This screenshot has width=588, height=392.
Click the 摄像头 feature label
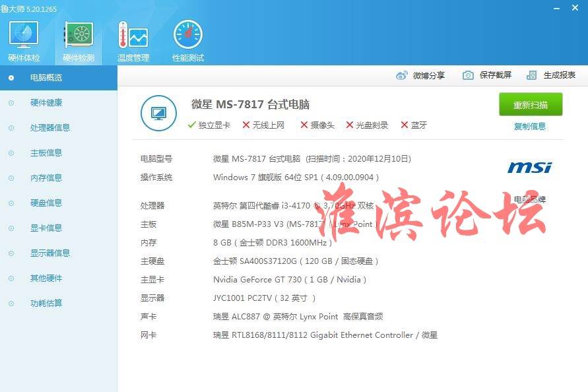pos(323,125)
